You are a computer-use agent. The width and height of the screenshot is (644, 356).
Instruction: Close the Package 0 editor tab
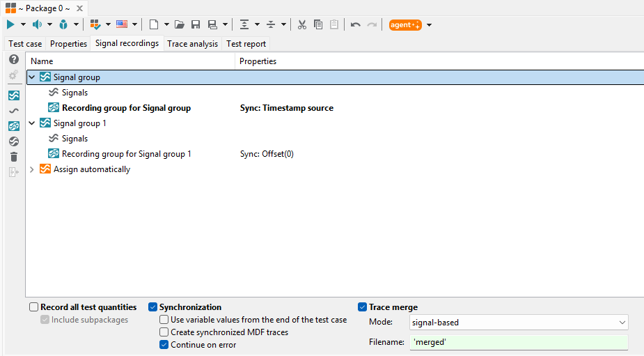tap(79, 8)
